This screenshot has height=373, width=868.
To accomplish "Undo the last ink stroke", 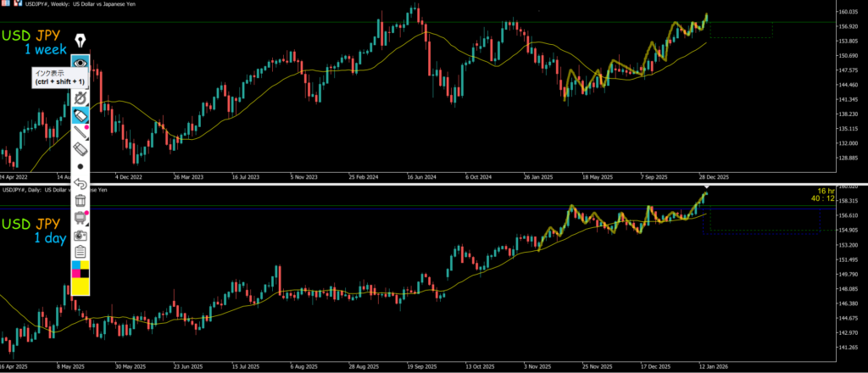I will 81,184.
